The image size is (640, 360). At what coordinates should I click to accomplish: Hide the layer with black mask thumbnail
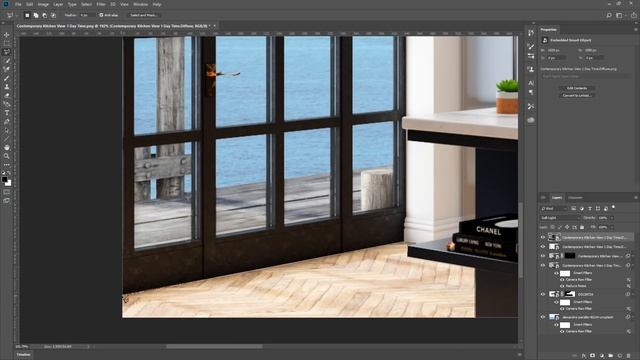pos(543,256)
